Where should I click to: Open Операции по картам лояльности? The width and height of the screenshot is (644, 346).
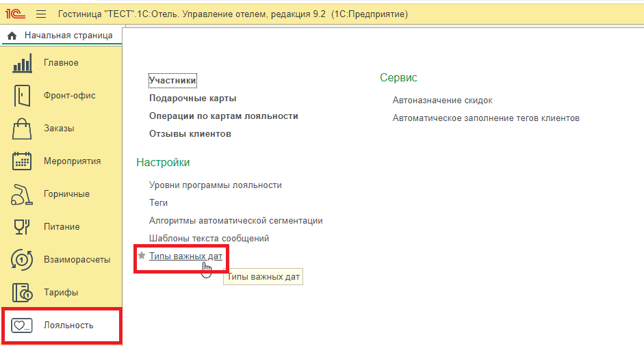coord(223,116)
